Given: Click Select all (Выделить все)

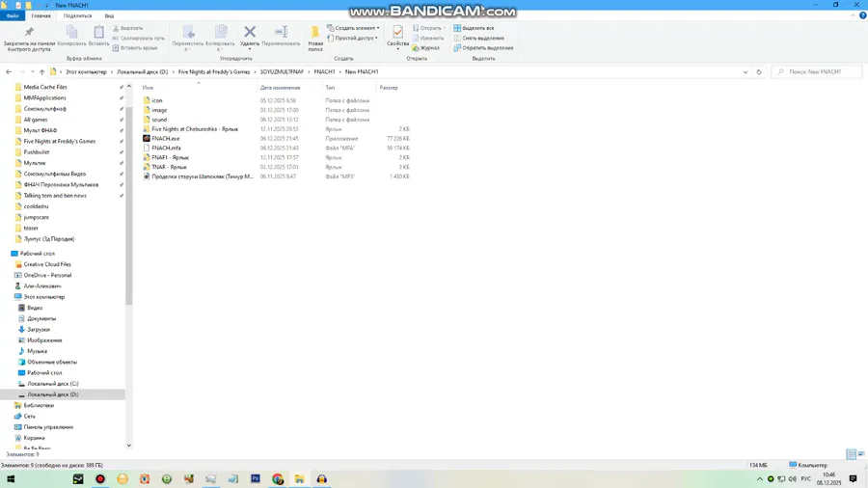Looking at the screenshot, I should (474, 28).
